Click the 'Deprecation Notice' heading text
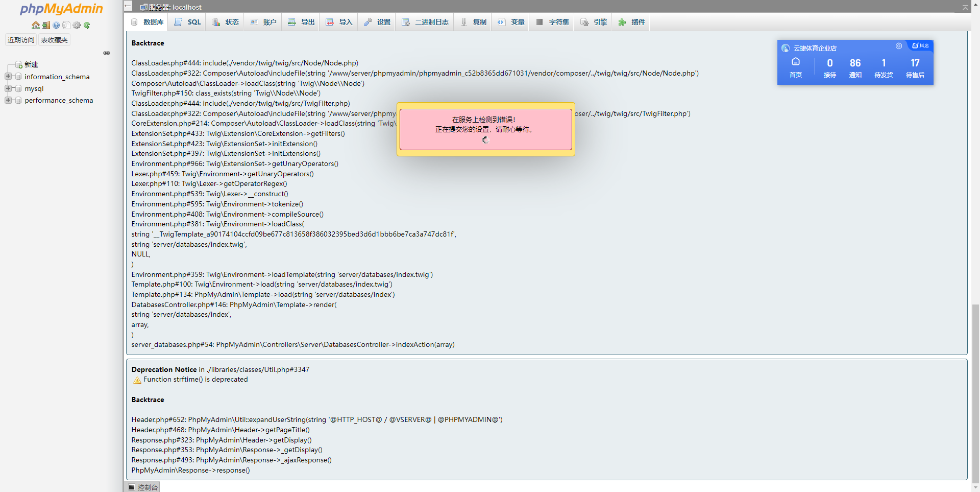 coord(164,369)
